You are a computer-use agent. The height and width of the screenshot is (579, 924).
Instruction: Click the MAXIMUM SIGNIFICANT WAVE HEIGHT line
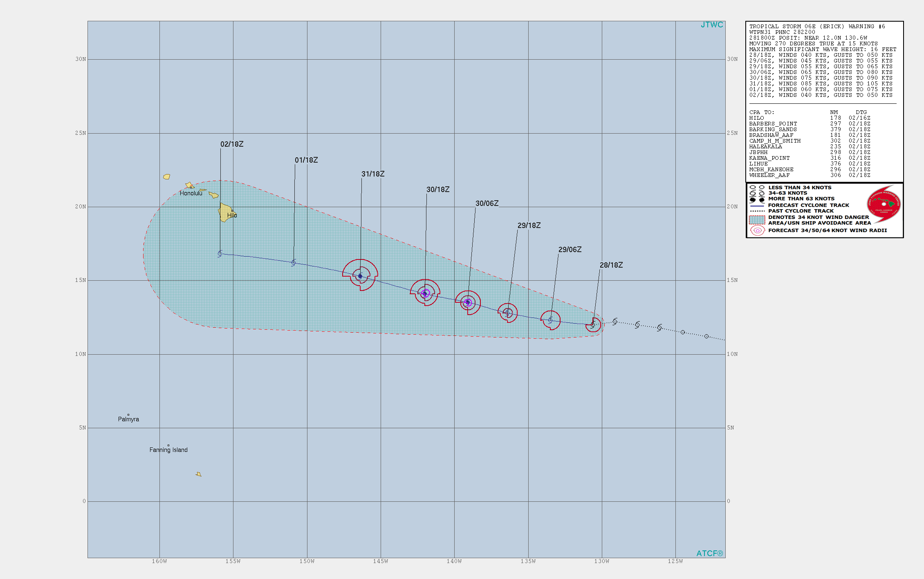(823, 49)
